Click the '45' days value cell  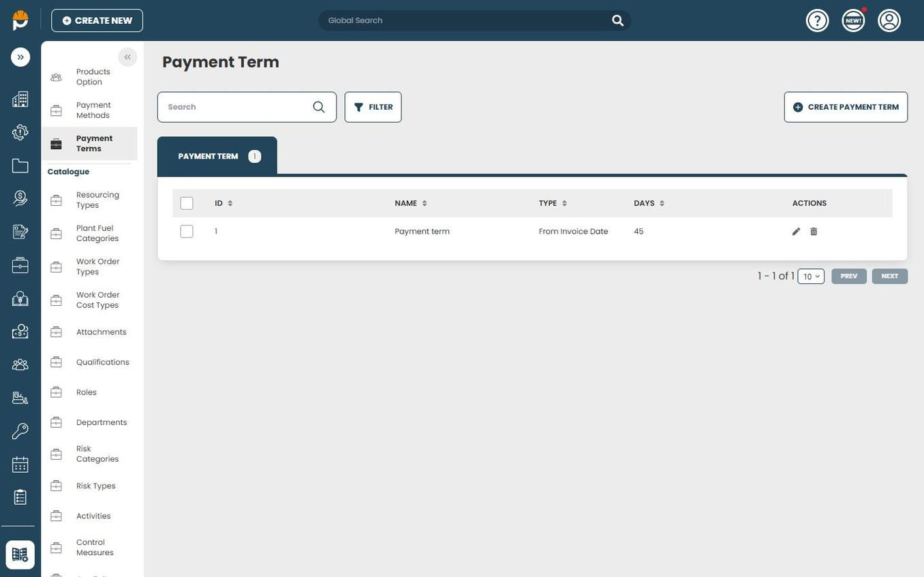point(638,232)
